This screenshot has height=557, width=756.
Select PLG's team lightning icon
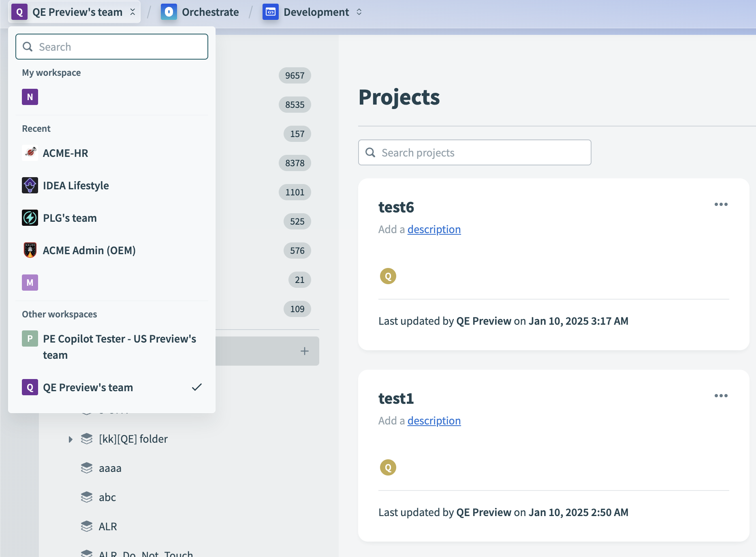click(30, 218)
